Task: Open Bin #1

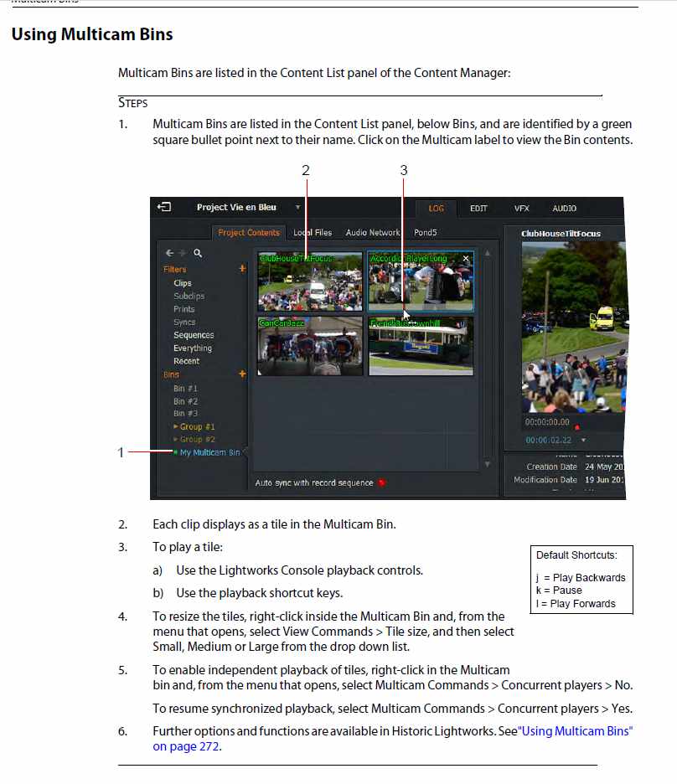Action: click(x=185, y=389)
